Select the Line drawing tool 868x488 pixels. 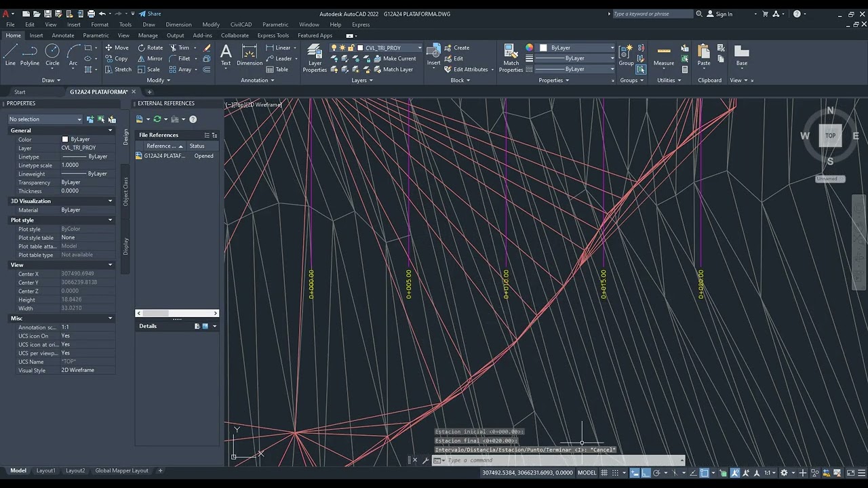[x=10, y=55]
